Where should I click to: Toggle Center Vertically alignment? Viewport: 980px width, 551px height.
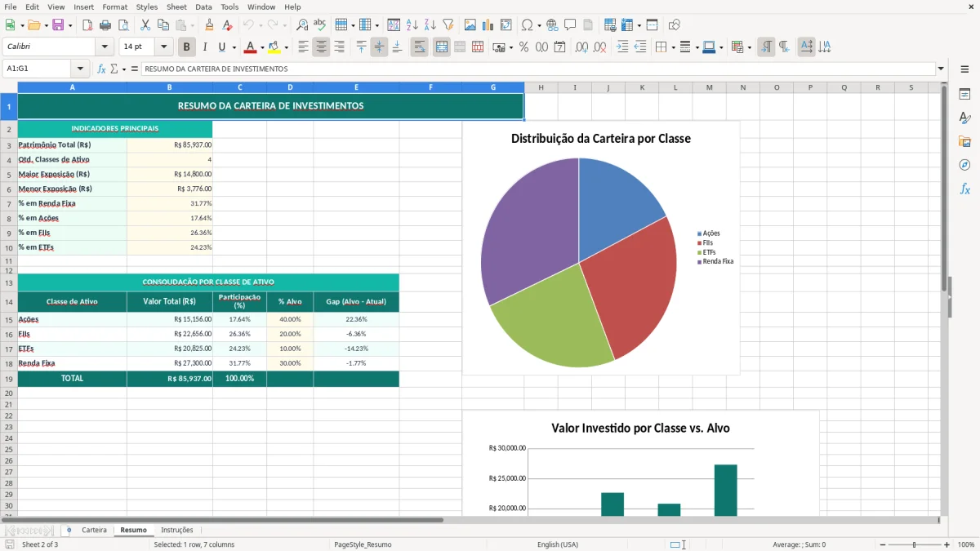pyautogui.click(x=379, y=47)
